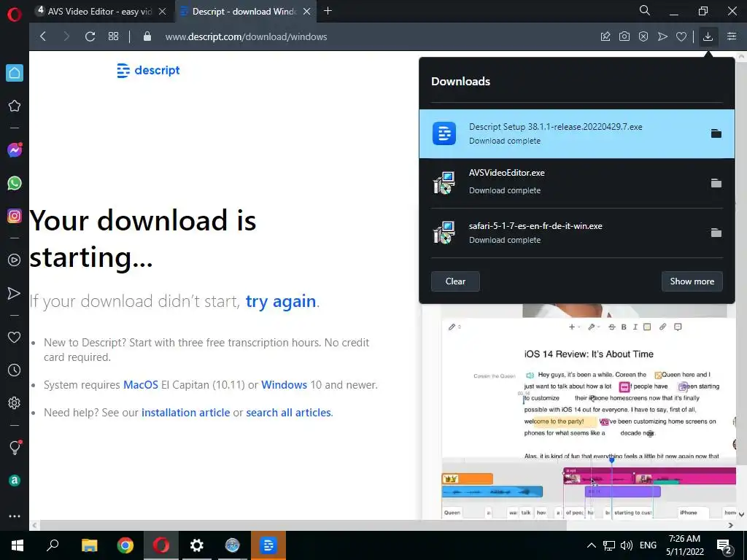Close the Descript download tab
The image size is (747, 560).
[x=307, y=12]
